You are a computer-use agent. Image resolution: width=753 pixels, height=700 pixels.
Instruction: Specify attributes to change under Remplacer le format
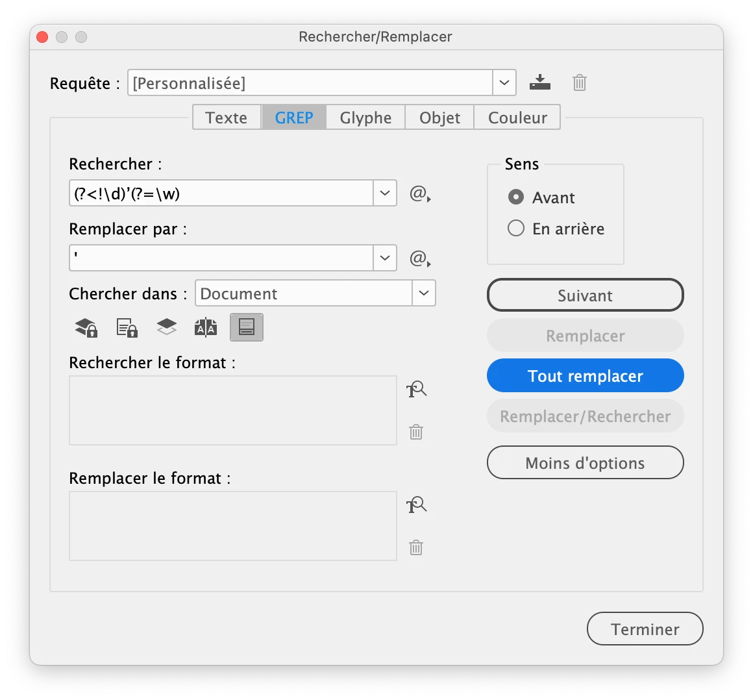(416, 505)
